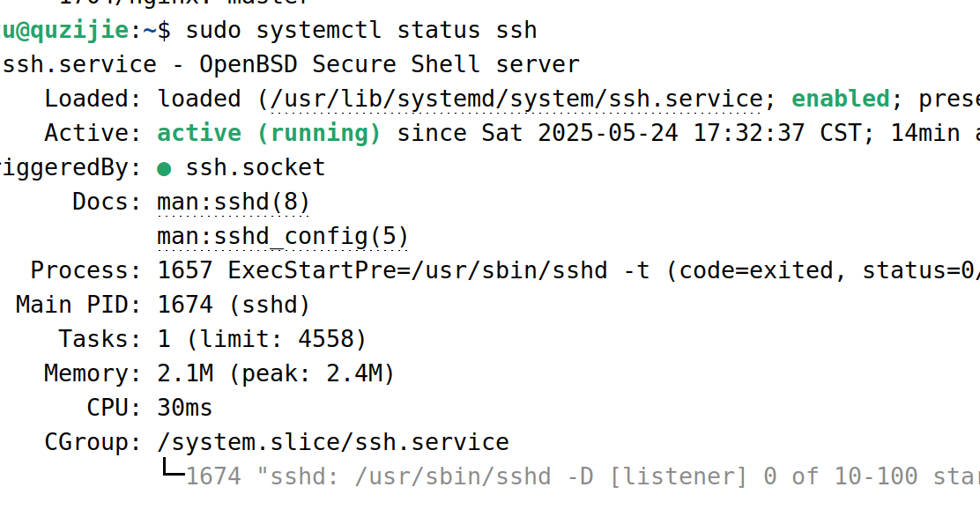Click the green enabled status text
Screen dimensions: 980x524
coord(841,99)
